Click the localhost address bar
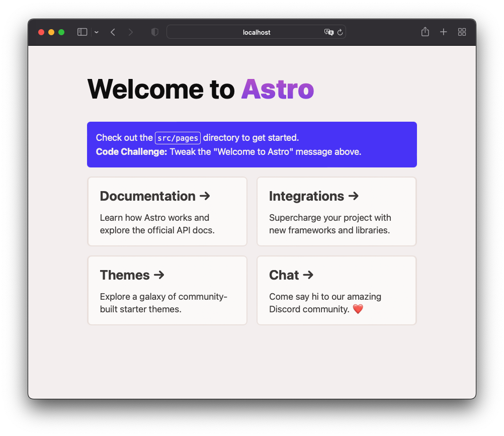Image resolution: width=504 pixels, height=436 pixels. 256,32
